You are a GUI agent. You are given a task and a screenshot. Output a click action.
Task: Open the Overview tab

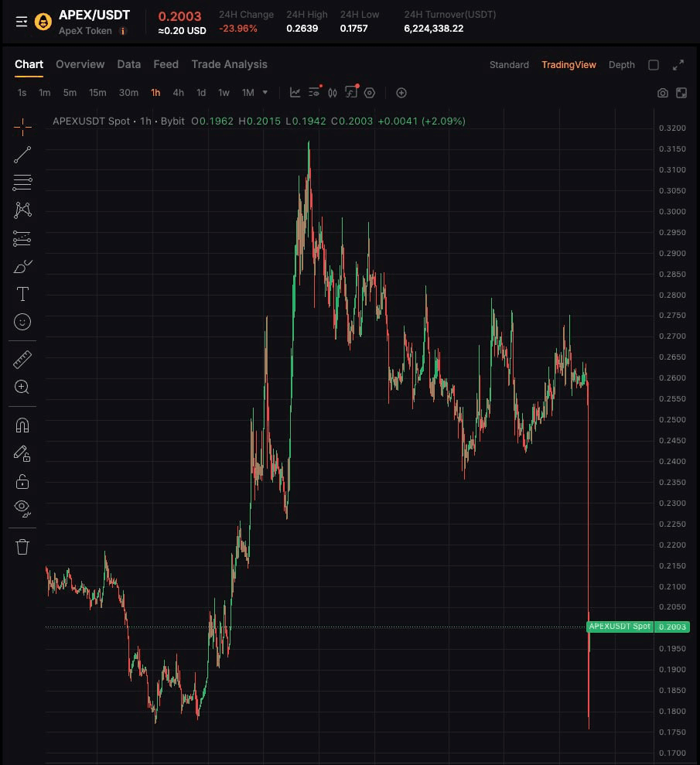80,64
